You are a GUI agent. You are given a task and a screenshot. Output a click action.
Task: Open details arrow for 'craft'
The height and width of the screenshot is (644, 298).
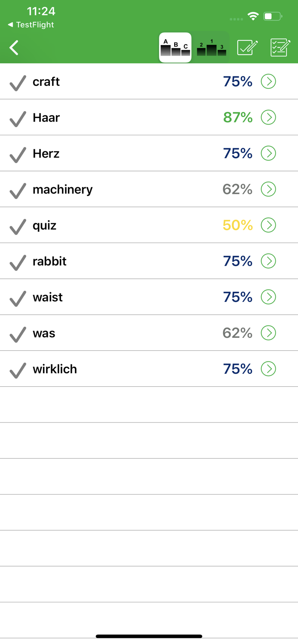tap(268, 82)
